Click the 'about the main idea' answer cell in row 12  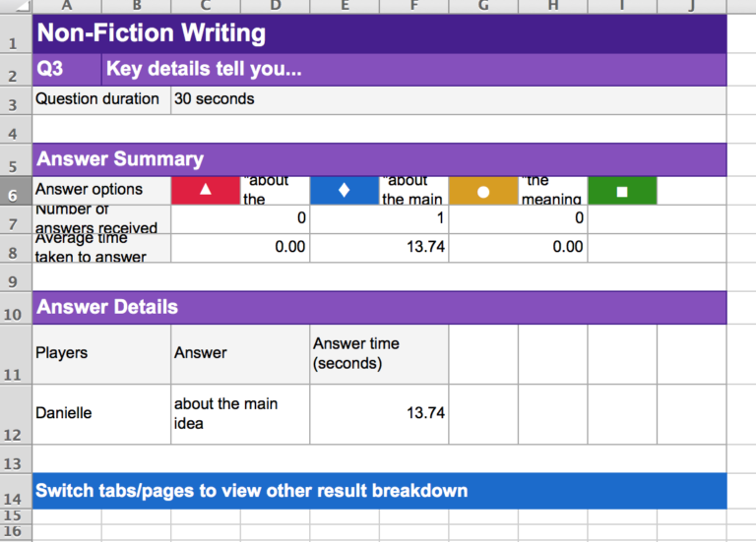[x=240, y=414]
